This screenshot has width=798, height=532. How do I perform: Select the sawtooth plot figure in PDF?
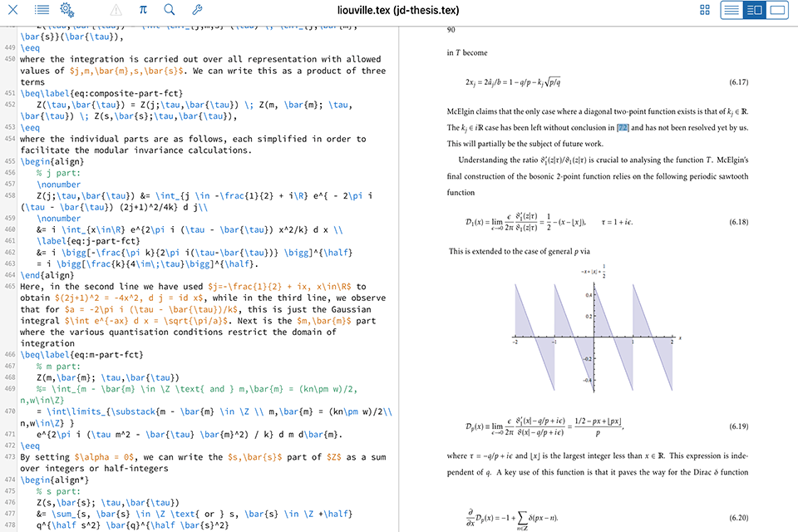(597, 330)
